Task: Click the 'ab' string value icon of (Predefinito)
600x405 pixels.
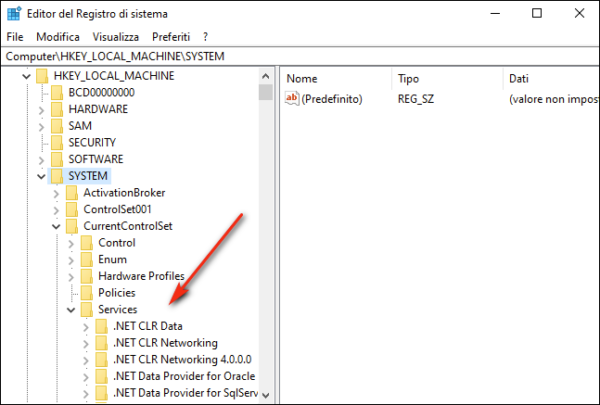Action: [292, 99]
